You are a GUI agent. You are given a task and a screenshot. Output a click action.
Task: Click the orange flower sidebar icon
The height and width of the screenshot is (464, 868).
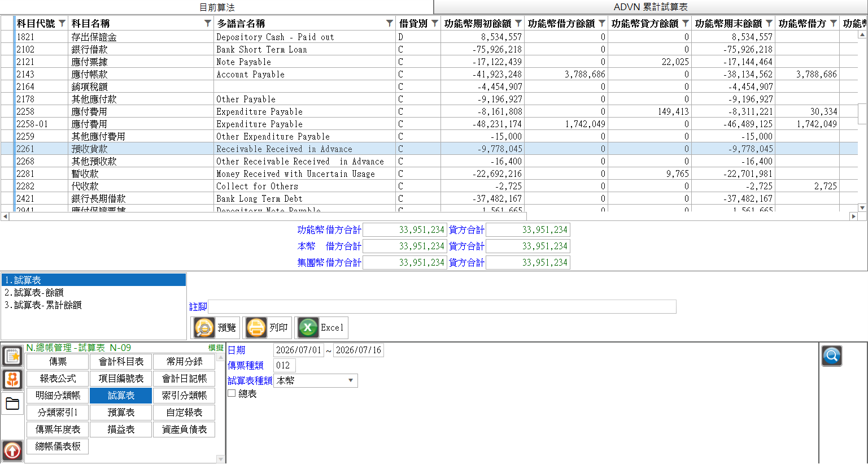point(12,379)
